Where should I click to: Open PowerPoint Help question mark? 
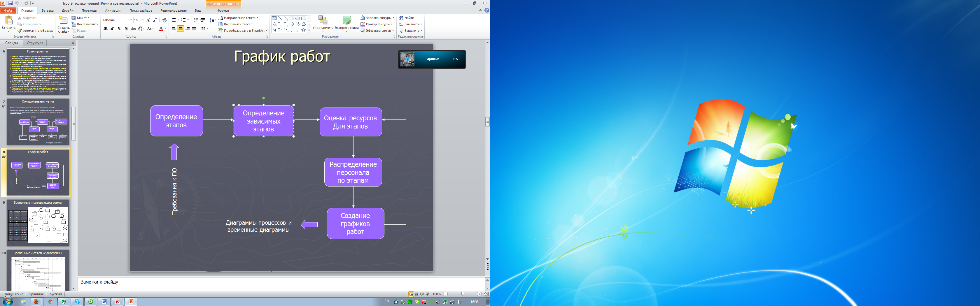(487, 10)
